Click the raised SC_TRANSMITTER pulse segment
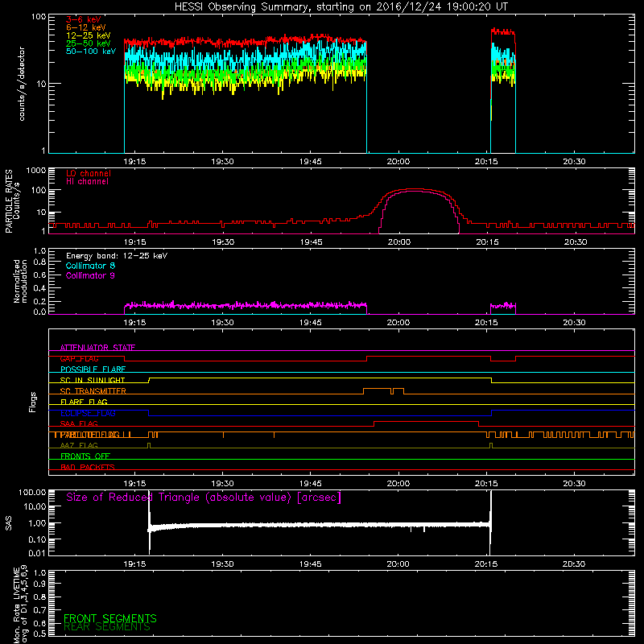The width and height of the screenshot is (644, 644). [x=377, y=389]
